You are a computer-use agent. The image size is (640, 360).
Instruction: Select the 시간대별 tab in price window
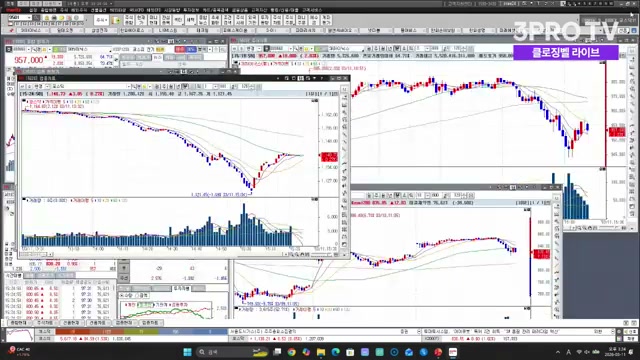pyautogui.click(x=13, y=276)
